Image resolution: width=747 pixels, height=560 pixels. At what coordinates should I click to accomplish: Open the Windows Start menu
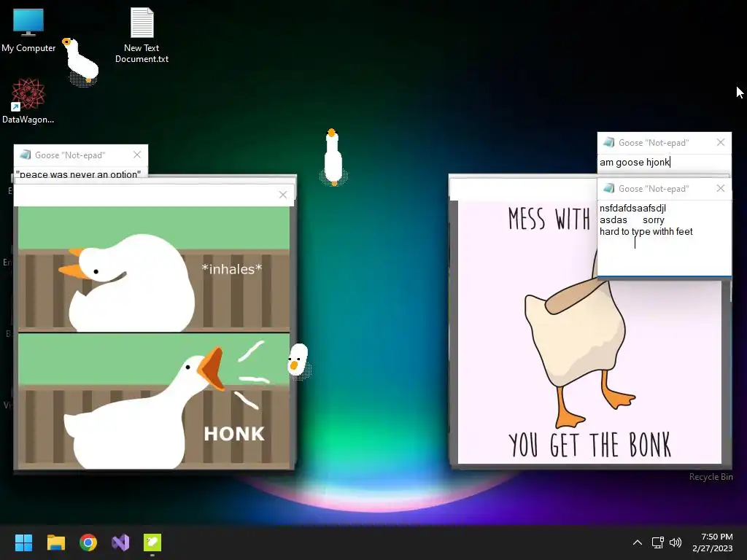[23, 542]
